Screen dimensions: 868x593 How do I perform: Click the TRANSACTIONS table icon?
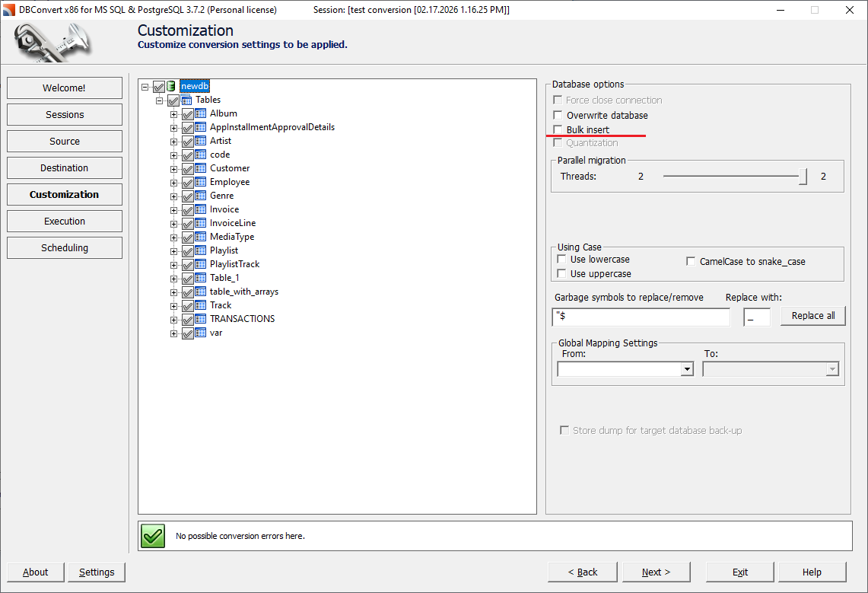[200, 319]
